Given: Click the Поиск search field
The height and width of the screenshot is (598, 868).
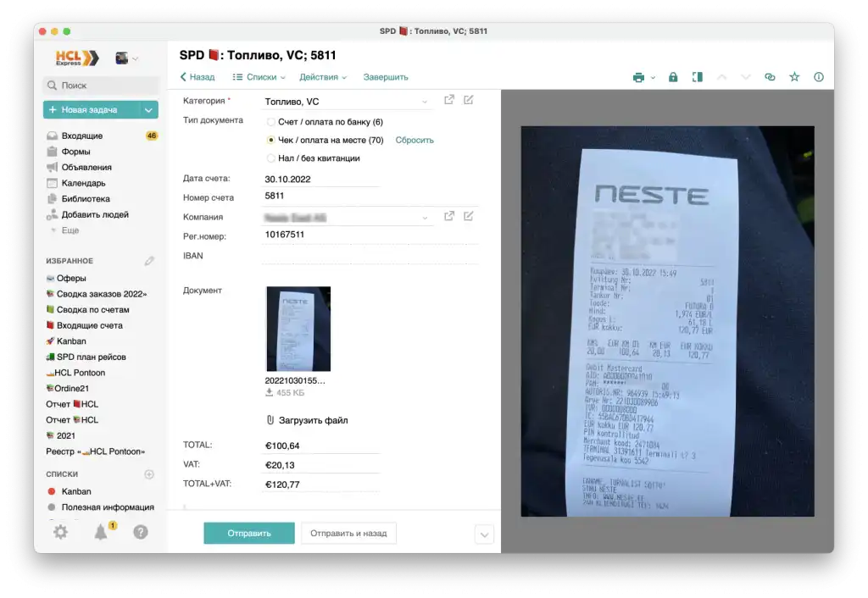Looking at the screenshot, I should [101, 86].
